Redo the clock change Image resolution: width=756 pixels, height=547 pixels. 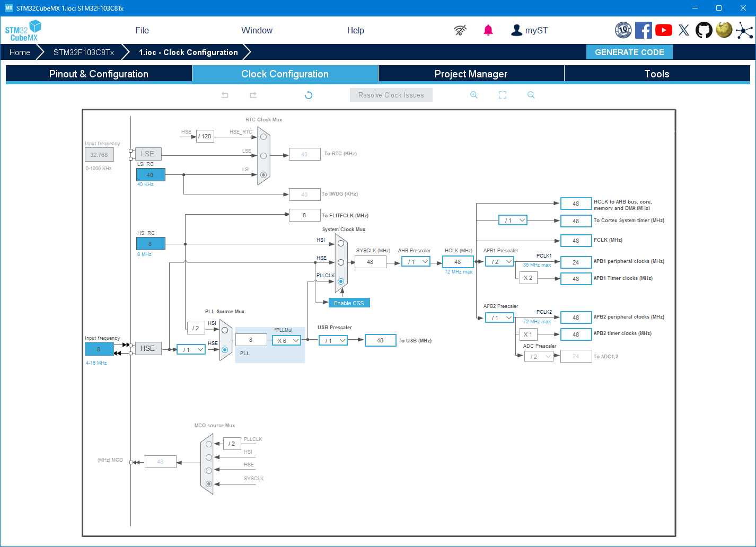coord(253,95)
